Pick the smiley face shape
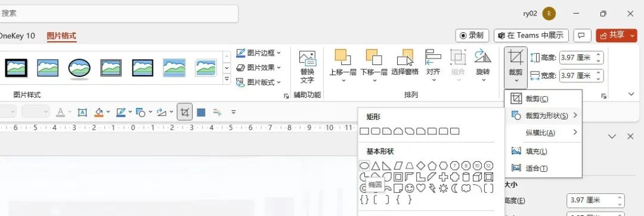The image size is (644, 216). click(x=410, y=188)
